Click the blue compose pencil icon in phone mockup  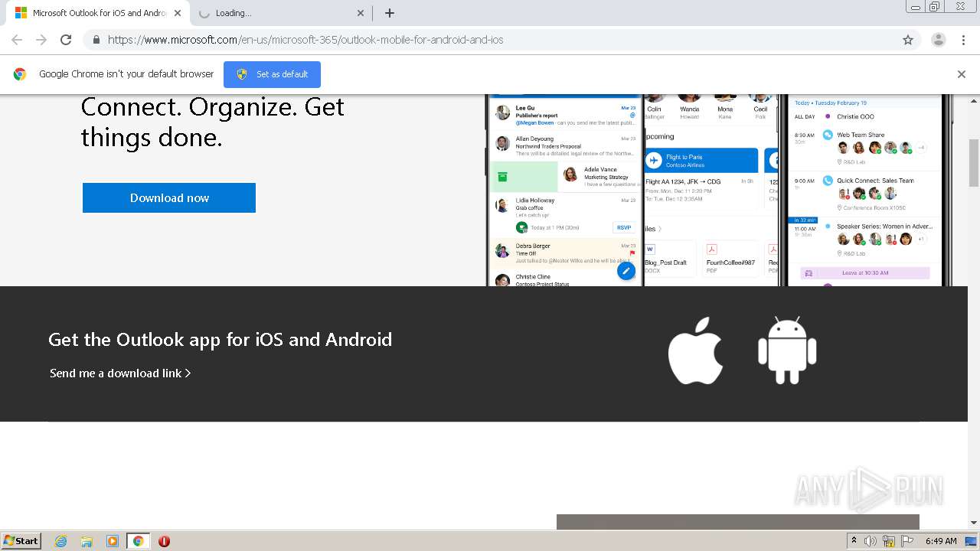click(626, 271)
